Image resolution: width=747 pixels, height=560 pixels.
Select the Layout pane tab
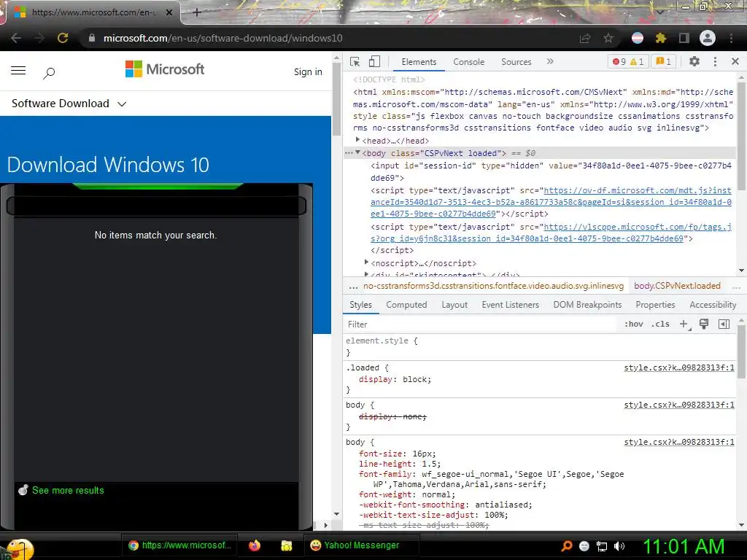pyautogui.click(x=454, y=305)
